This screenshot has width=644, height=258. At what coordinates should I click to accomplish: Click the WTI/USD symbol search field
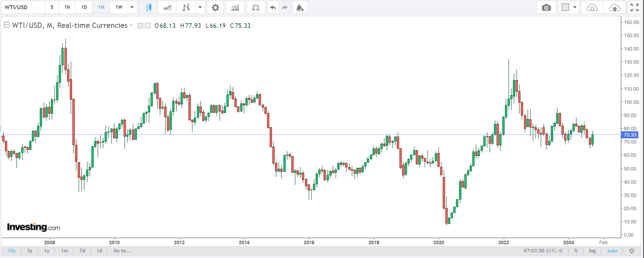click(23, 7)
